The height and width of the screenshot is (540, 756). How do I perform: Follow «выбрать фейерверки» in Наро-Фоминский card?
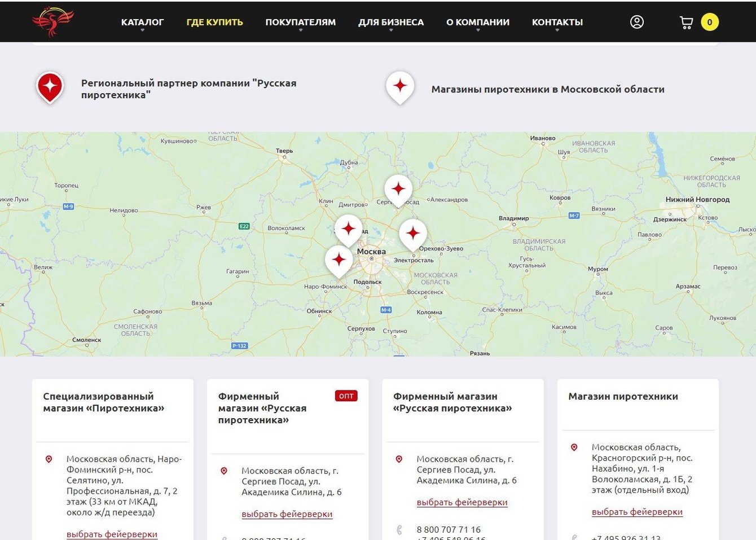point(112,534)
